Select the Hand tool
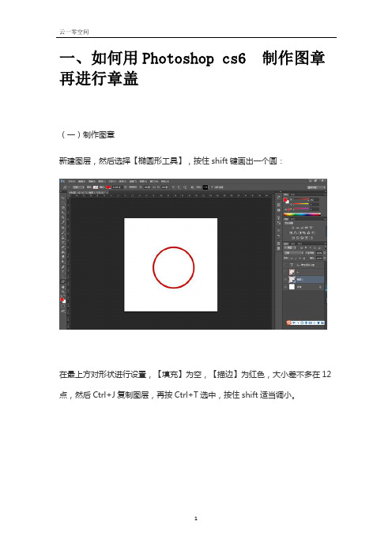 (63, 287)
